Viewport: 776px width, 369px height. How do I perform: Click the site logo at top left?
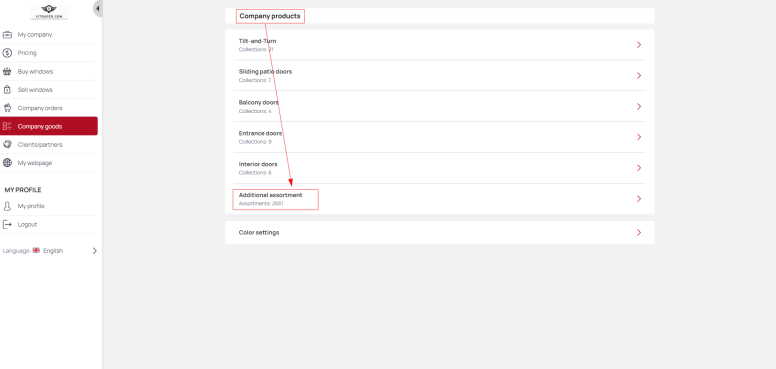pos(49,12)
